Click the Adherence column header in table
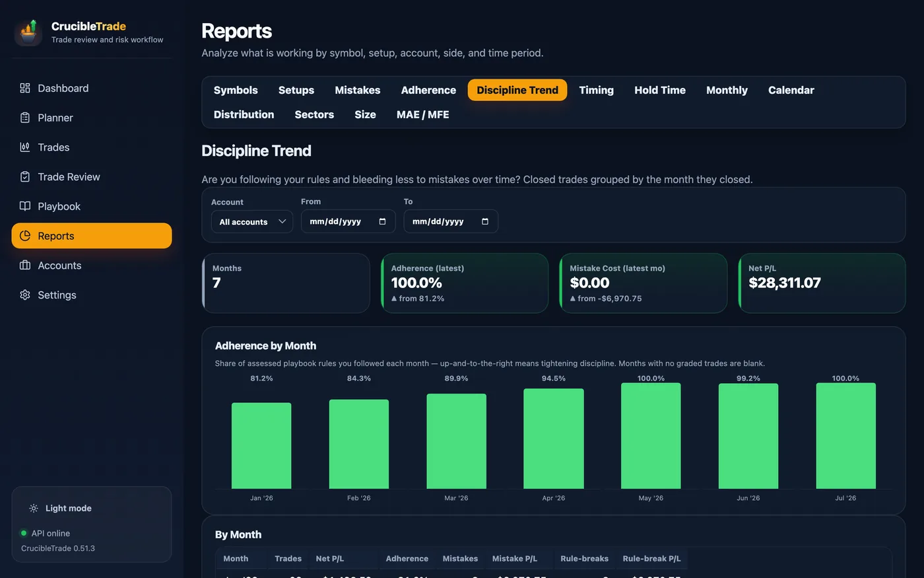This screenshot has width=924, height=578. coord(407,559)
